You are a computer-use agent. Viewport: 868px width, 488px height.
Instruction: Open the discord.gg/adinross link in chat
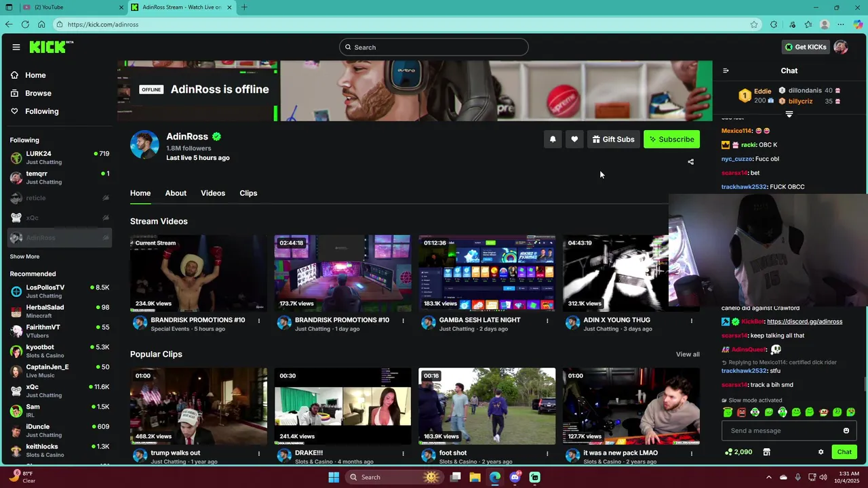coord(804,321)
